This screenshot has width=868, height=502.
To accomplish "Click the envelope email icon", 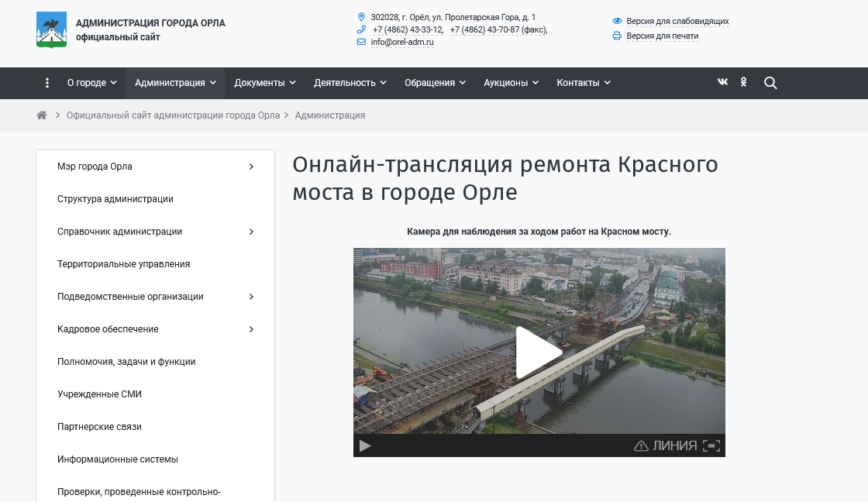I will click(361, 42).
